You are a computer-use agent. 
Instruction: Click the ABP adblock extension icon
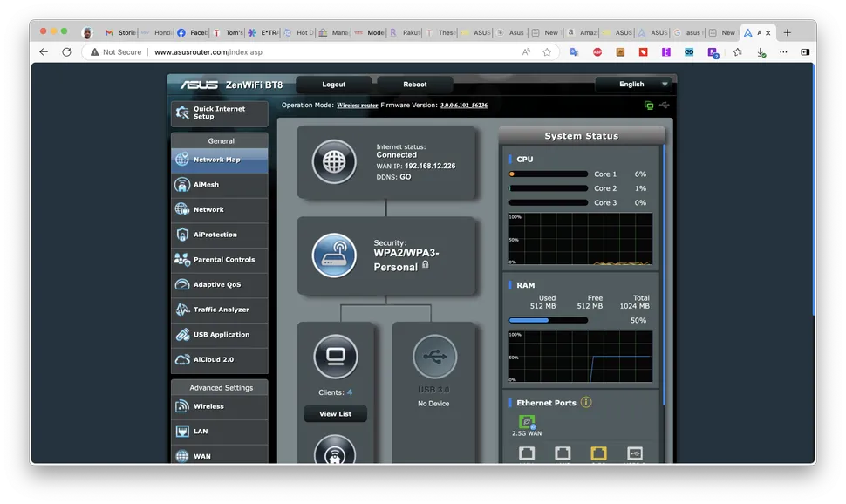(597, 51)
